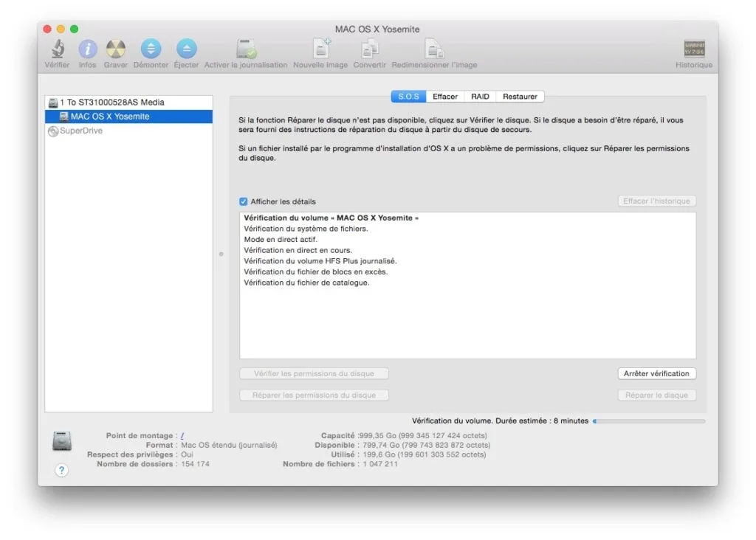Click the Convertir toolbar icon

point(370,49)
